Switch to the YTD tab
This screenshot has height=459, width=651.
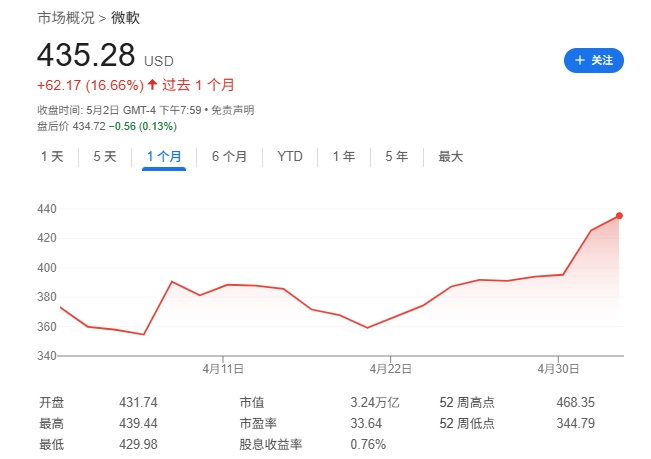point(290,156)
